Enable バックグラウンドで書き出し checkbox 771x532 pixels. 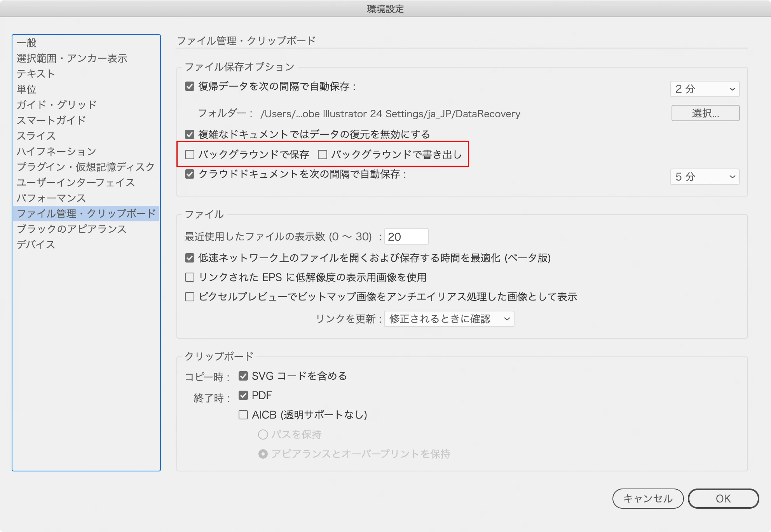(x=323, y=155)
